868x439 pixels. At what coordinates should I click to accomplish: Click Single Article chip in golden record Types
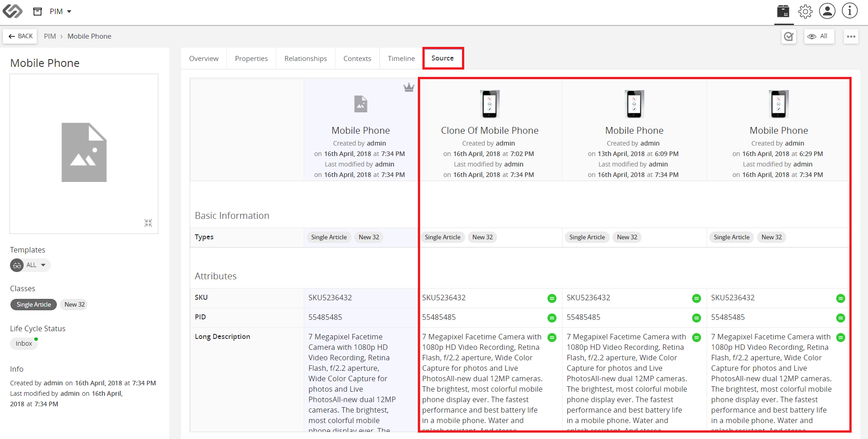(329, 237)
